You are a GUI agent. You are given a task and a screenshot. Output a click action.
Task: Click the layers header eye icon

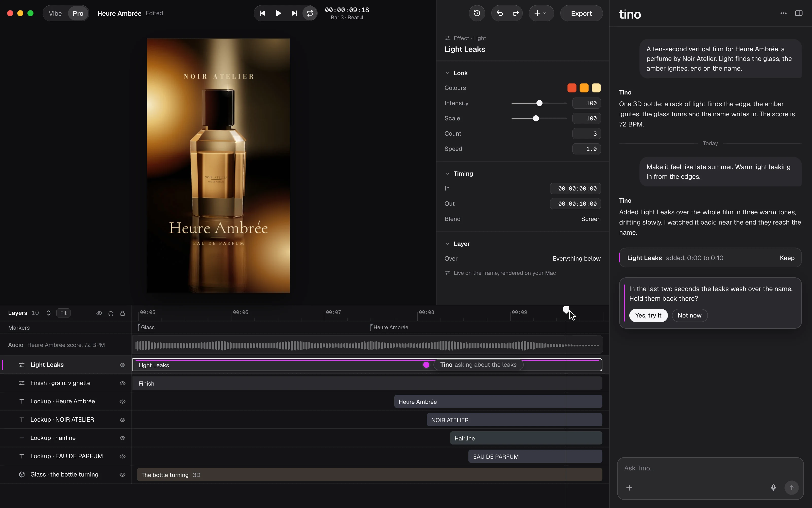coord(99,313)
